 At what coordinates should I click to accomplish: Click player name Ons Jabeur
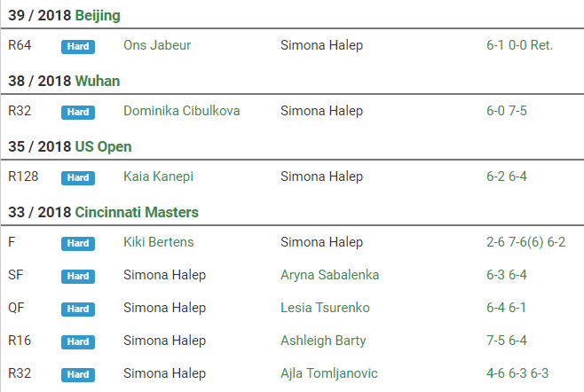pos(157,45)
